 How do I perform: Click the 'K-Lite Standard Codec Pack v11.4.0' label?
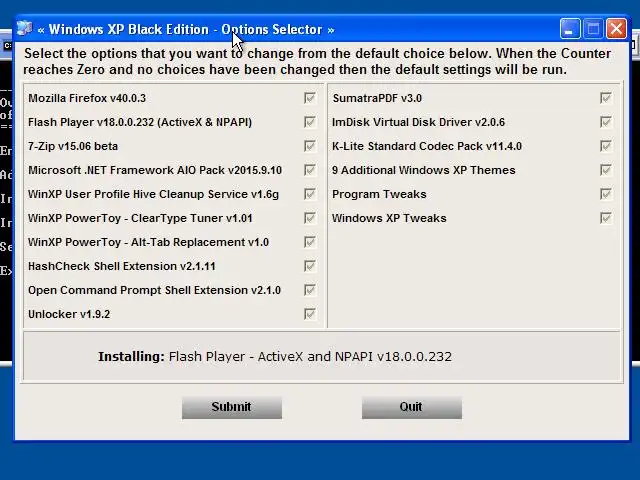427,146
